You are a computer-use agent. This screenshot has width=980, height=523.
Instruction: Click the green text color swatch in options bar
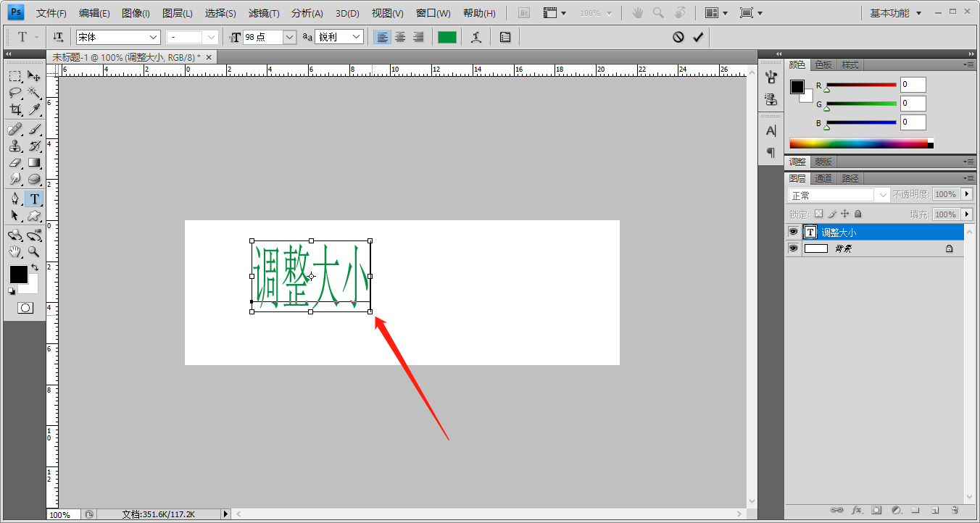[x=447, y=36]
